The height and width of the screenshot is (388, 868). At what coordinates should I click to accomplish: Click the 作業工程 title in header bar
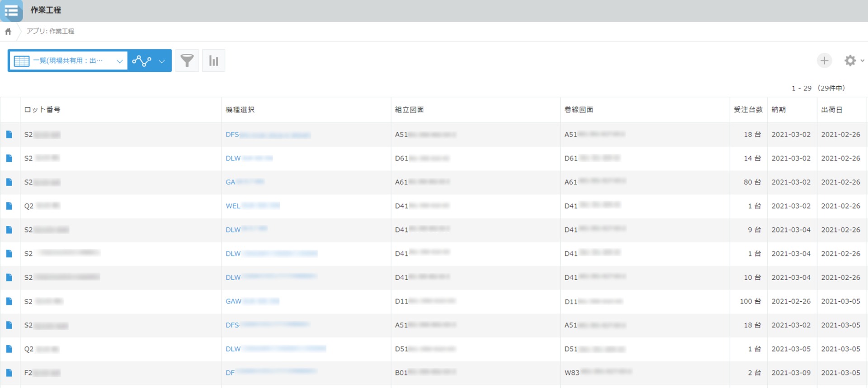[46, 10]
